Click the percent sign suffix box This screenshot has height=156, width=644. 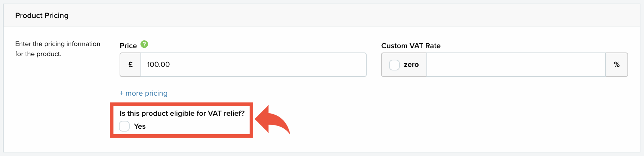[x=617, y=65]
